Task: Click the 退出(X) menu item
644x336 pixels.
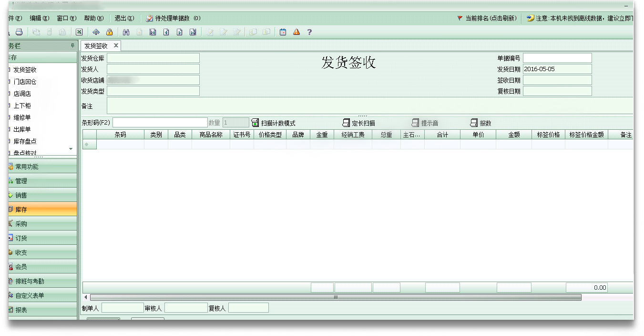Action: click(x=124, y=18)
